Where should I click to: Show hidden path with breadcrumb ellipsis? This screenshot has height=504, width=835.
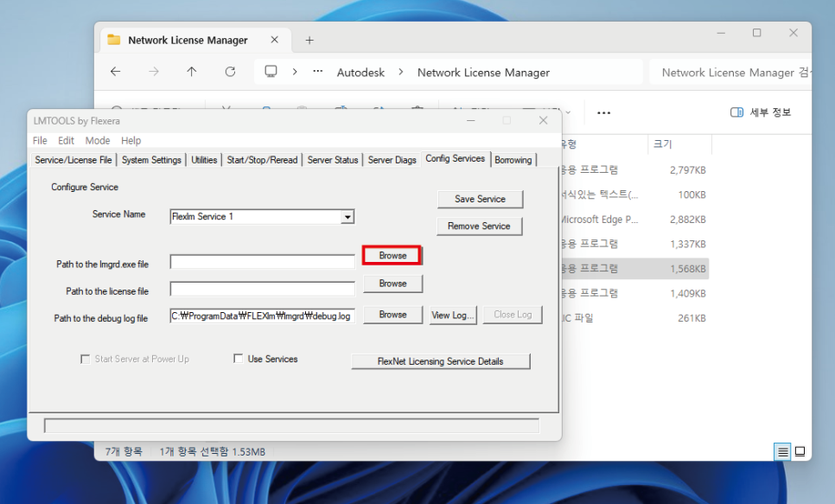317,72
